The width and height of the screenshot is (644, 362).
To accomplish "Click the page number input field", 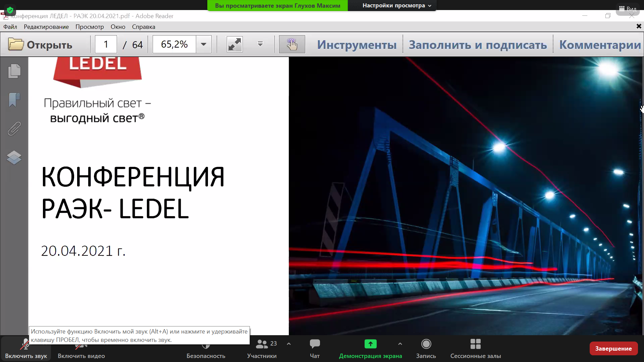I will 106,44.
